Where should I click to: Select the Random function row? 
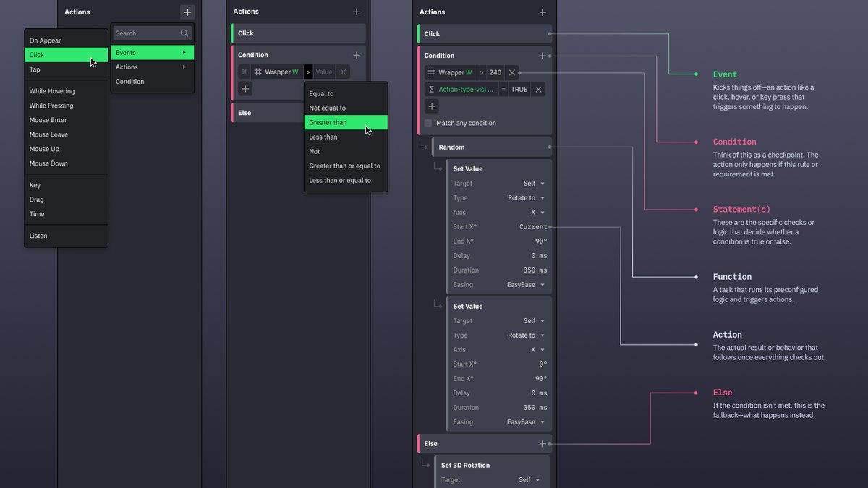tap(492, 147)
